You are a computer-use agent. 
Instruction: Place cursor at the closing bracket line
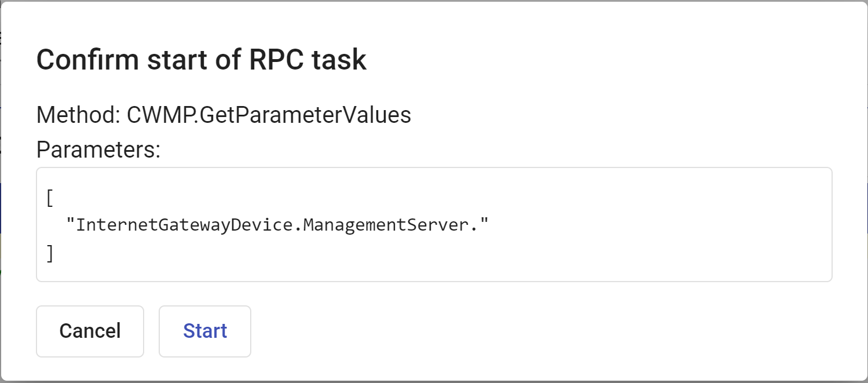point(50,253)
